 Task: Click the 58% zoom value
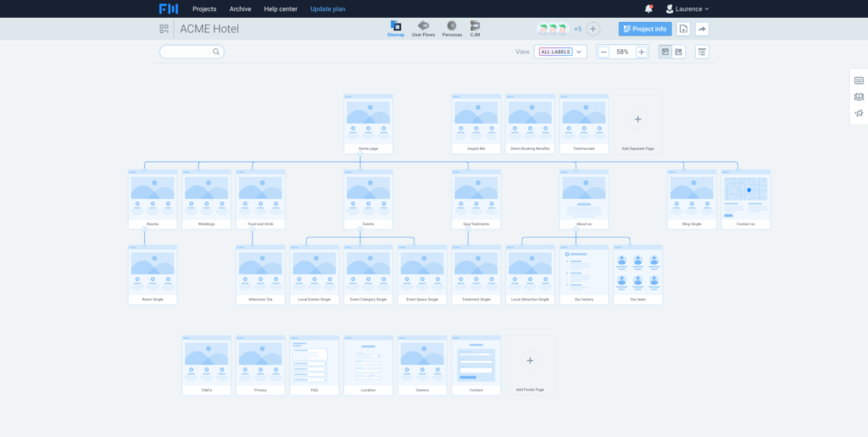(x=622, y=52)
